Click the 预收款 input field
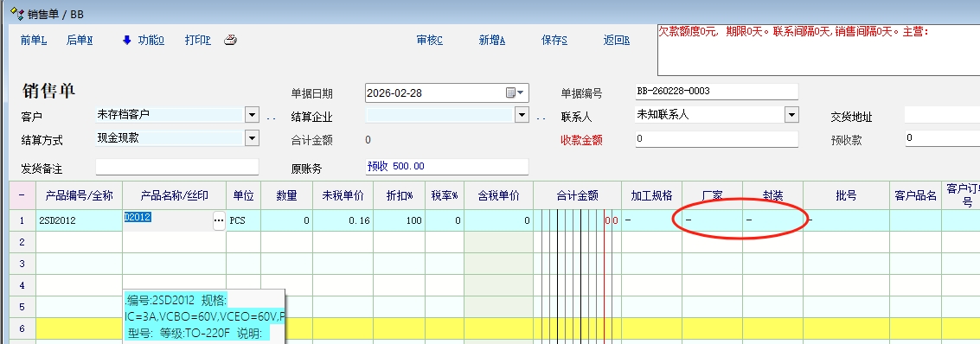Screen dimensions: 980x344 coord(942,138)
